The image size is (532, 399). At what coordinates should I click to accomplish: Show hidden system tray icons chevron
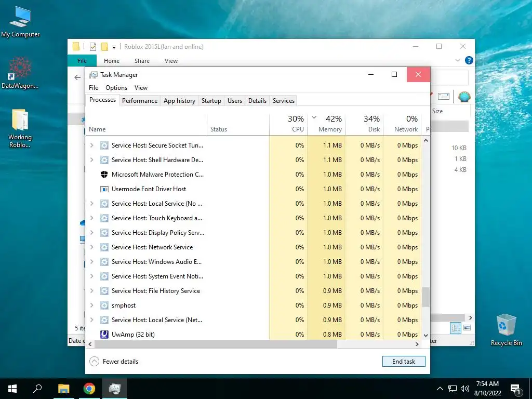[440, 389]
